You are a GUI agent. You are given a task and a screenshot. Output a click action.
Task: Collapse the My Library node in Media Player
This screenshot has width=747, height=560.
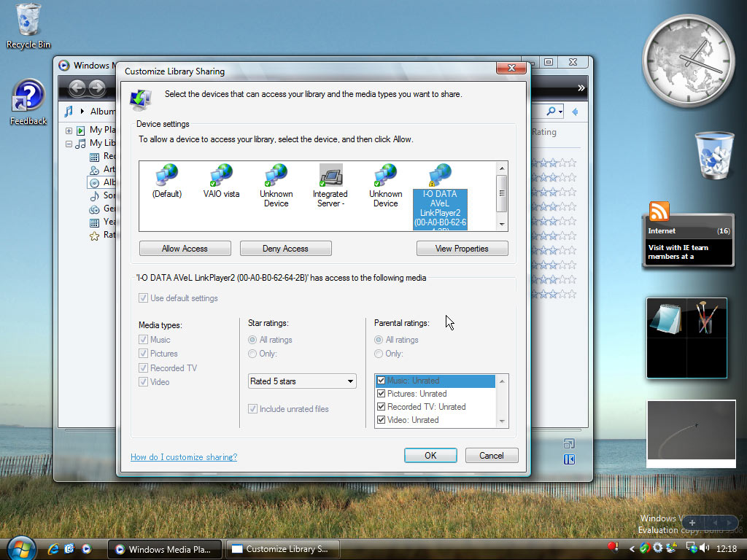click(69, 144)
